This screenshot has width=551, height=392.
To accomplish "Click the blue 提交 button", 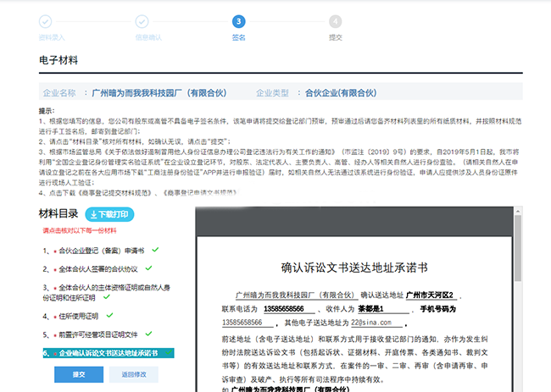I will click(x=79, y=374).
